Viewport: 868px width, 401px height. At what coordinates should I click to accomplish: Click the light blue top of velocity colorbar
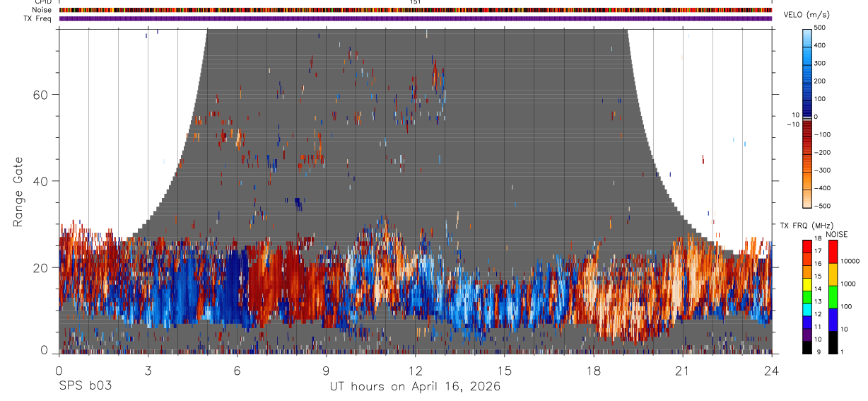tap(808, 37)
